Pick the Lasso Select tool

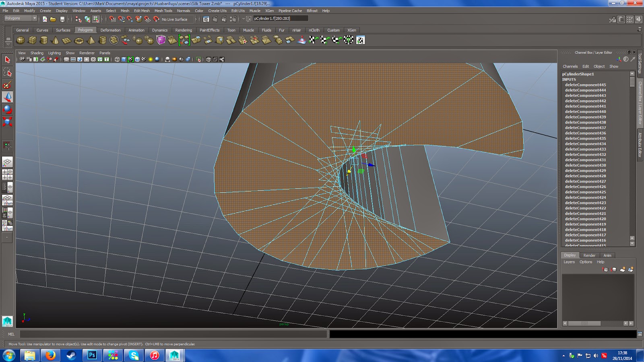pos(7,72)
